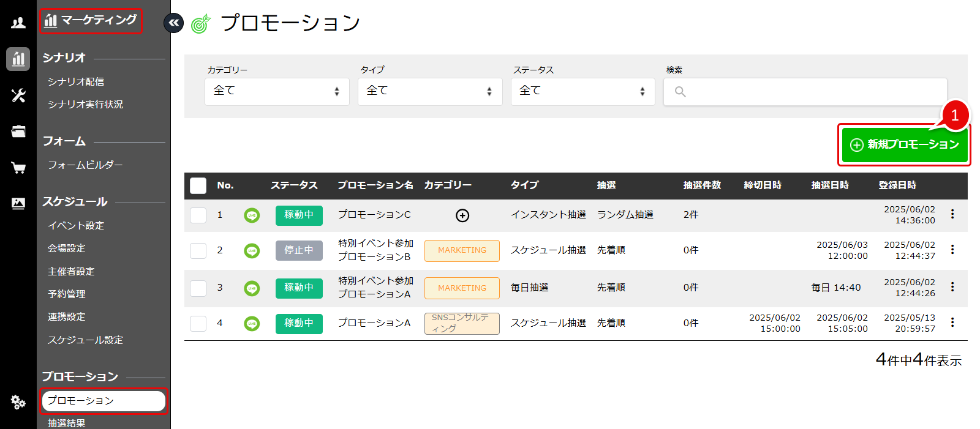980x429 pixels.
Task: Open 予約管理 in sidebar
Action: (67, 294)
